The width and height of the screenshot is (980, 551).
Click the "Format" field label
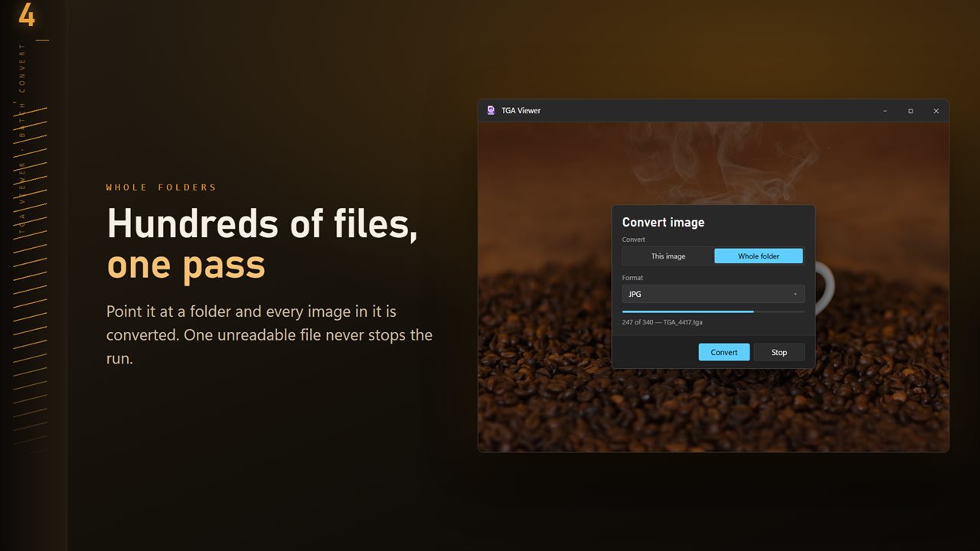click(632, 278)
